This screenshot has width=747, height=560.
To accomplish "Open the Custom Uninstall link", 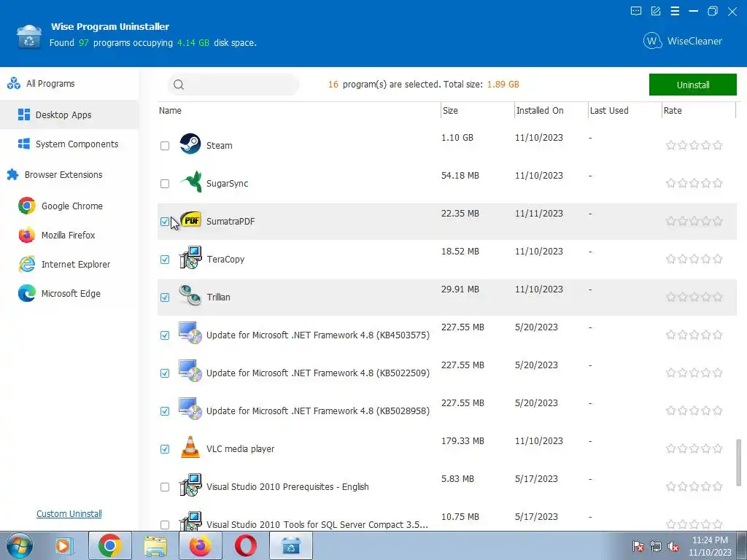I will pyautogui.click(x=69, y=514).
